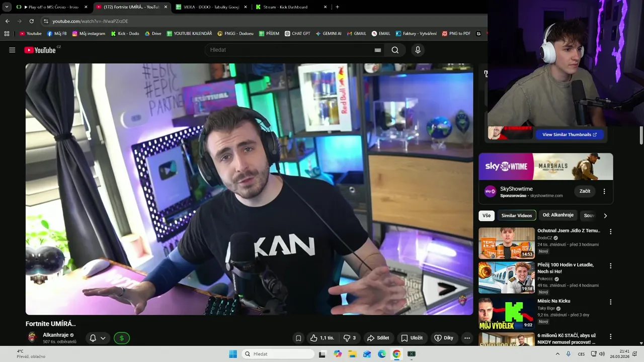Open File Explorer from the taskbar
This screenshot has width=644, height=362.
[352, 354]
